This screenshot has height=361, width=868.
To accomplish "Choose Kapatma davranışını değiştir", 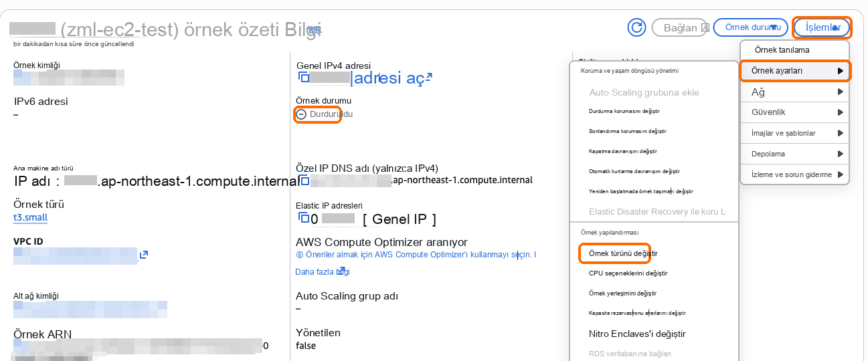I will [623, 151].
